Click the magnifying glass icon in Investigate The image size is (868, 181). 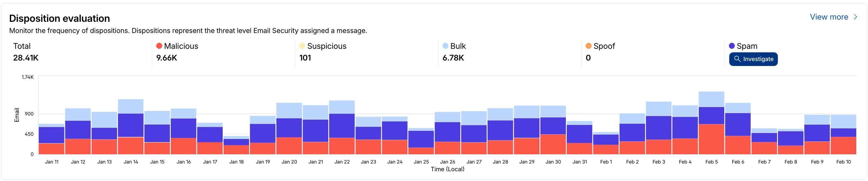[x=737, y=59]
